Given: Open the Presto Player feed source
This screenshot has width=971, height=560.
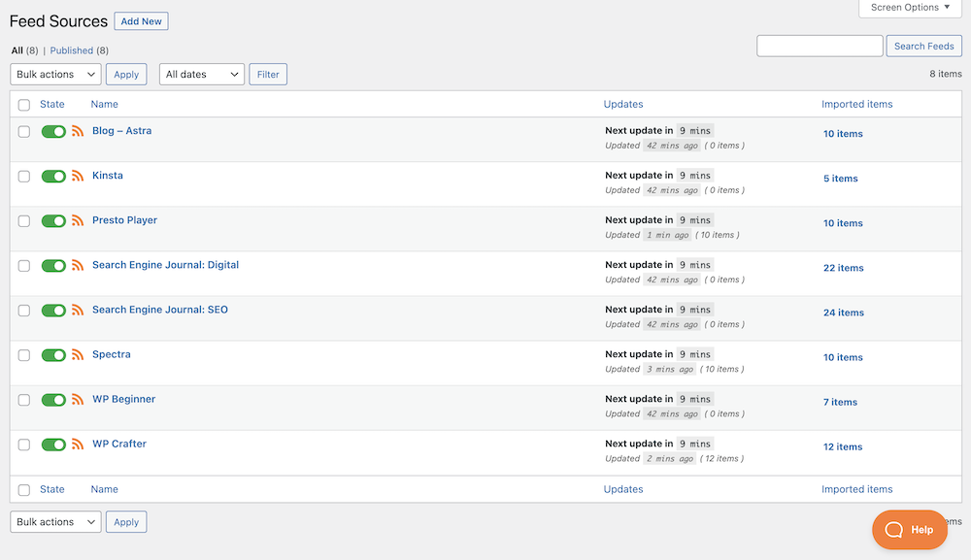Looking at the screenshot, I should (124, 219).
